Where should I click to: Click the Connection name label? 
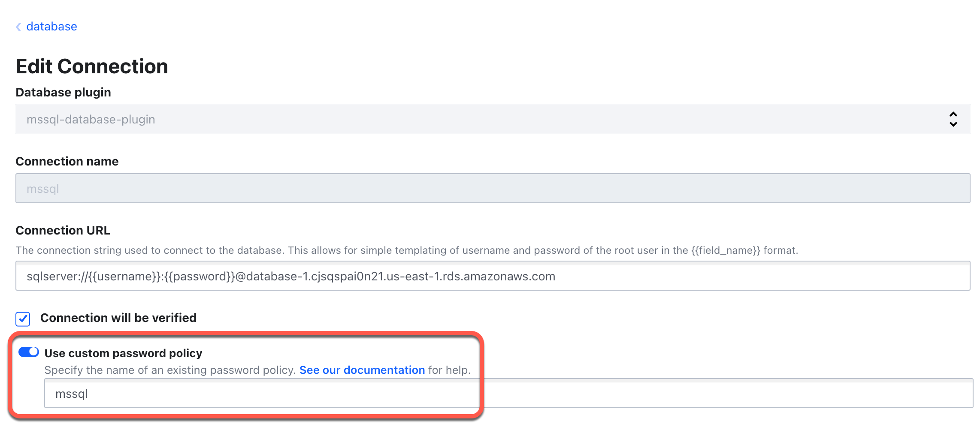pyautogui.click(x=67, y=161)
